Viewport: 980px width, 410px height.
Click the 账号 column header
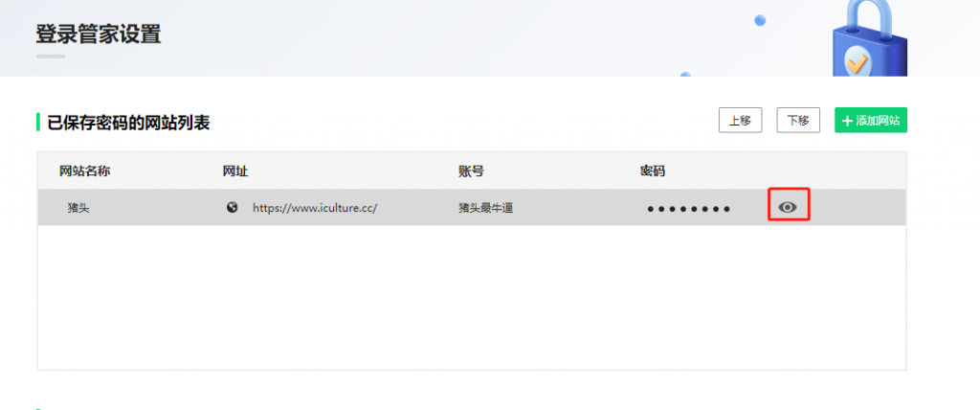point(471,171)
